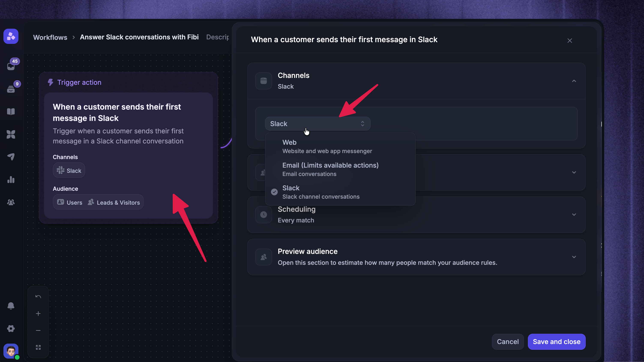Image resolution: width=644 pixels, height=362 pixels.
Task: Click Cancel in the trigger panel
Action: tap(508, 341)
